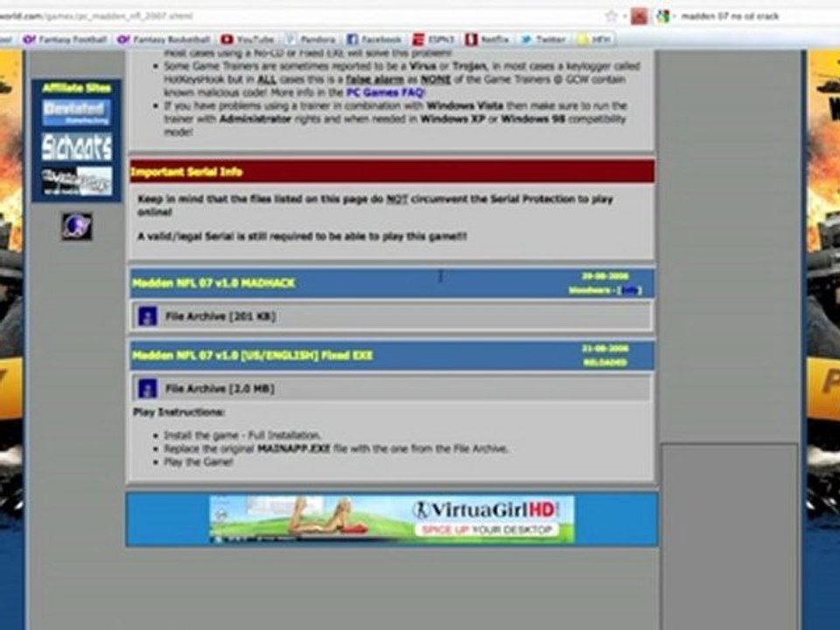The height and width of the screenshot is (630, 840).
Task: Click the RELOADED group label
Action: click(x=605, y=362)
